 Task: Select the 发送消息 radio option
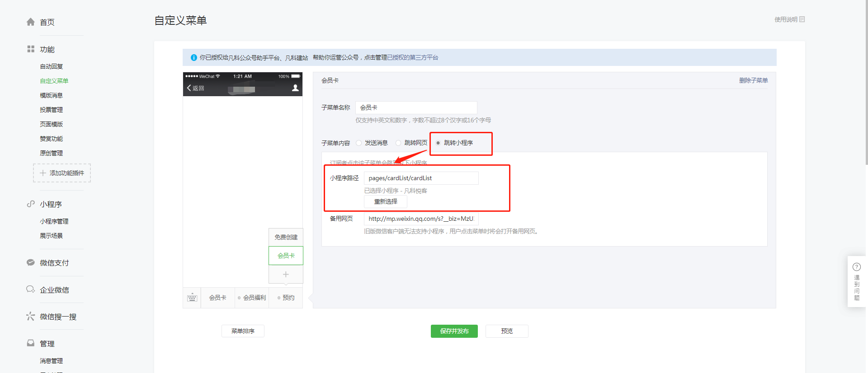(x=359, y=143)
